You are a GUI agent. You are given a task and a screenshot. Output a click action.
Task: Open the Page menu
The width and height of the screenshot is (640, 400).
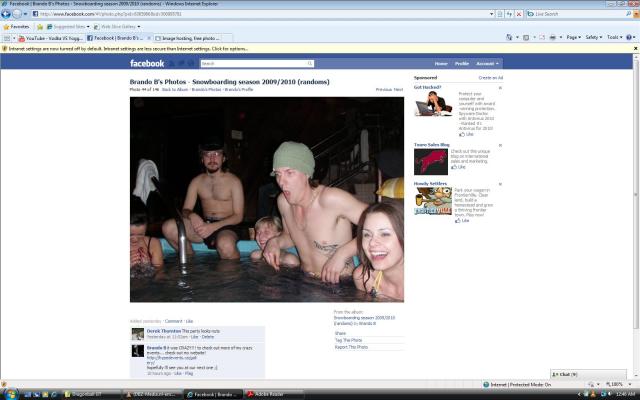(573, 37)
